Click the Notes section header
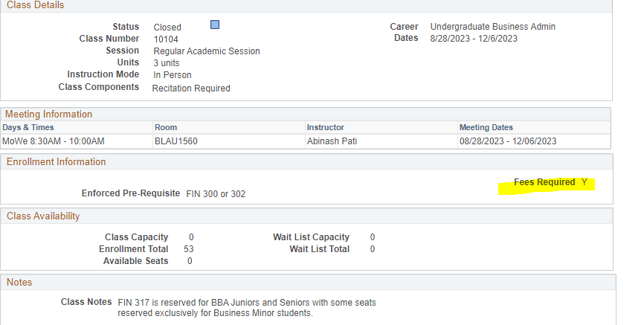 point(19,282)
